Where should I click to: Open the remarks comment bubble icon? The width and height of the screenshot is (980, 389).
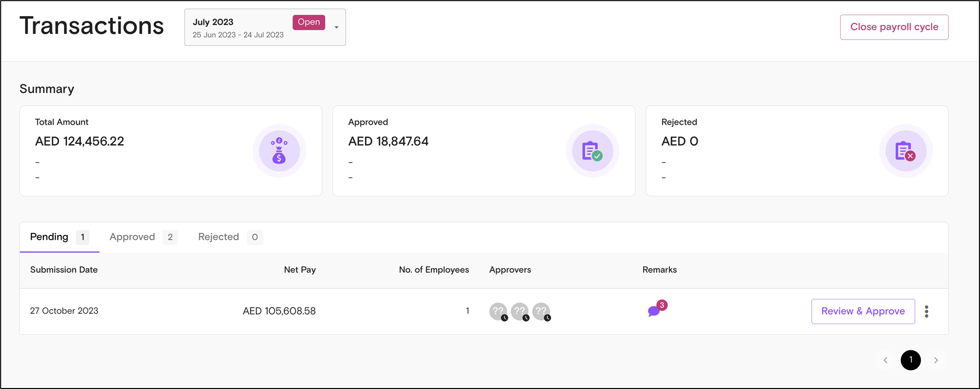[x=654, y=311]
